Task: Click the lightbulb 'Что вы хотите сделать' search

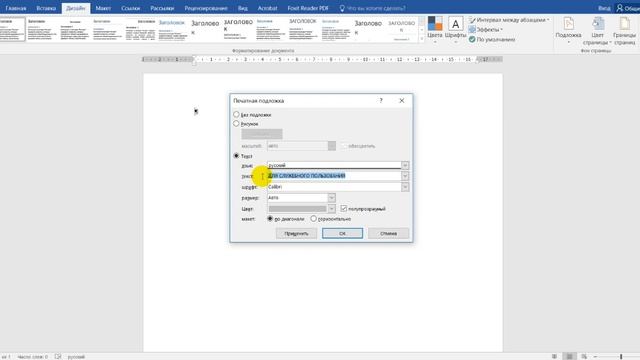Action: 372,8
